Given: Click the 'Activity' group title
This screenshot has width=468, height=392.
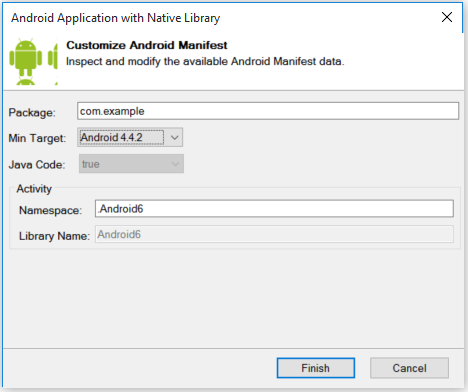Looking at the screenshot, I should click(34, 189).
